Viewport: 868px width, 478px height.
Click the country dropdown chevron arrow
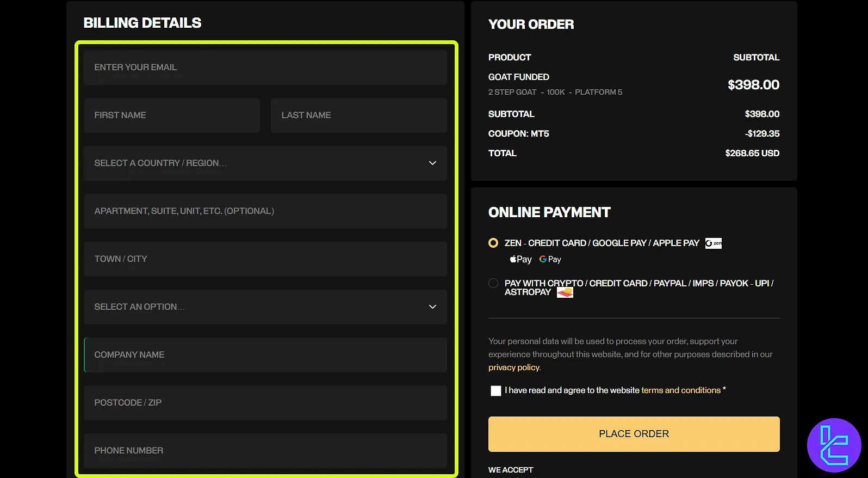coord(432,163)
